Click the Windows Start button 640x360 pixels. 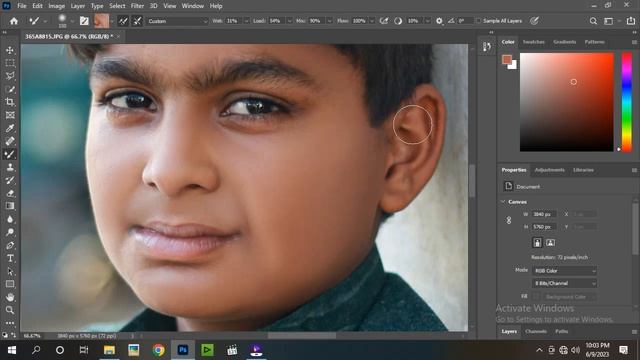(12, 350)
